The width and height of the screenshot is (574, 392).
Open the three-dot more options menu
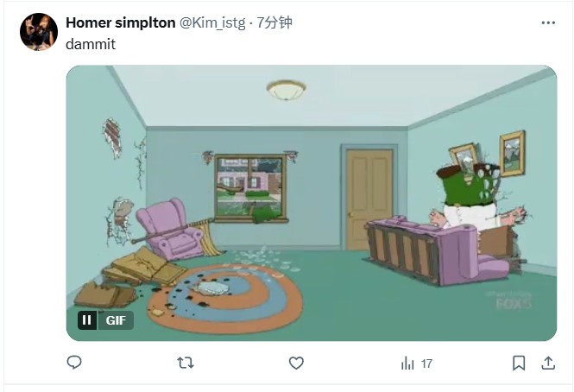point(548,22)
